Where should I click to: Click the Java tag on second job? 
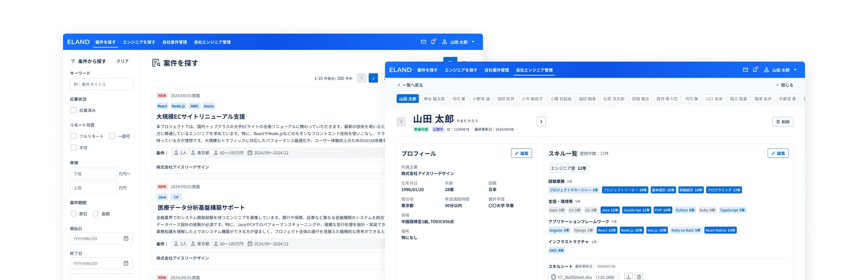(x=162, y=197)
